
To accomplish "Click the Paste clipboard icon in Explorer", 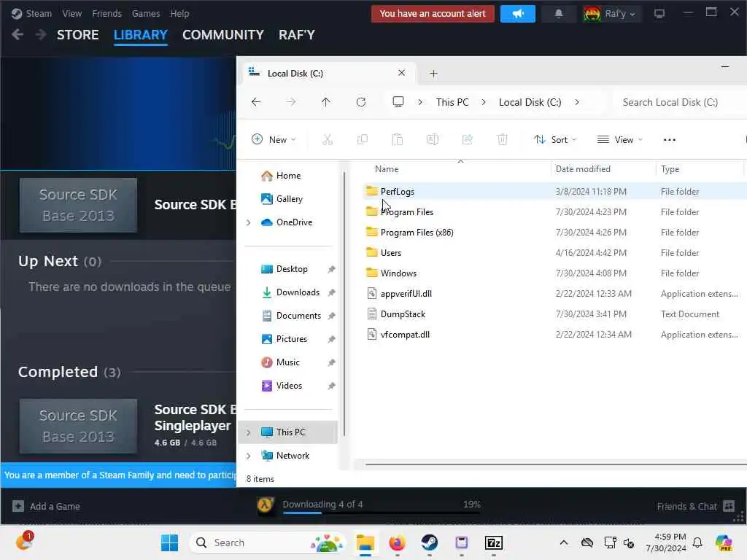I will point(398,139).
